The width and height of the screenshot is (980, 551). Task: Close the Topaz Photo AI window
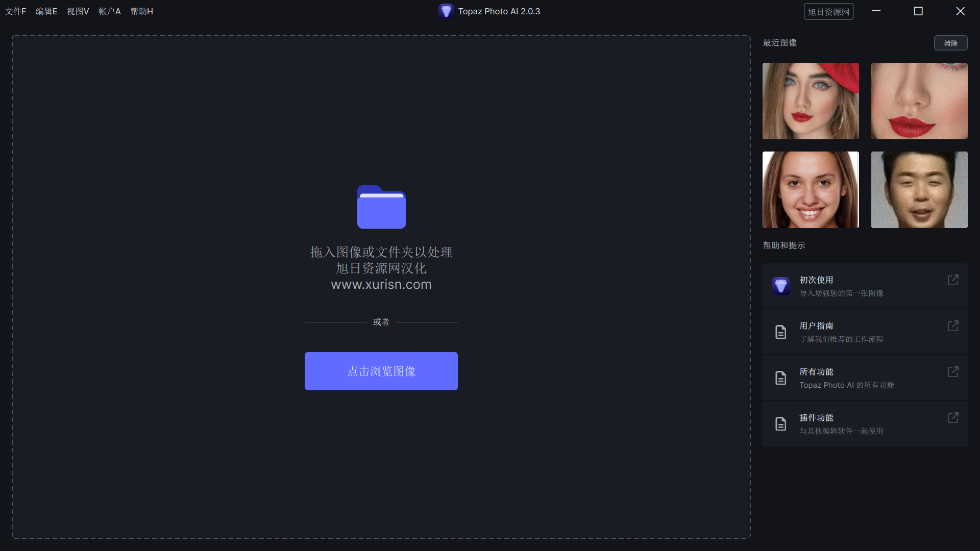click(x=960, y=11)
